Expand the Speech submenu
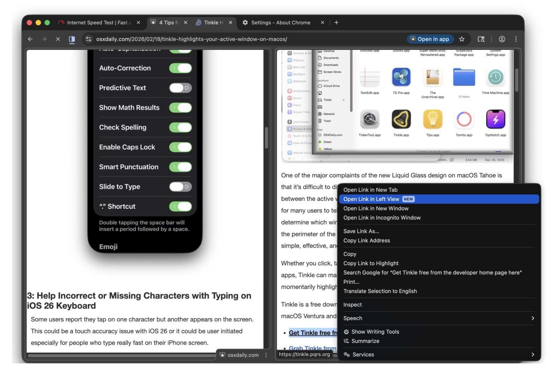Screen dimensions: 550x392 [x=439, y=318]
